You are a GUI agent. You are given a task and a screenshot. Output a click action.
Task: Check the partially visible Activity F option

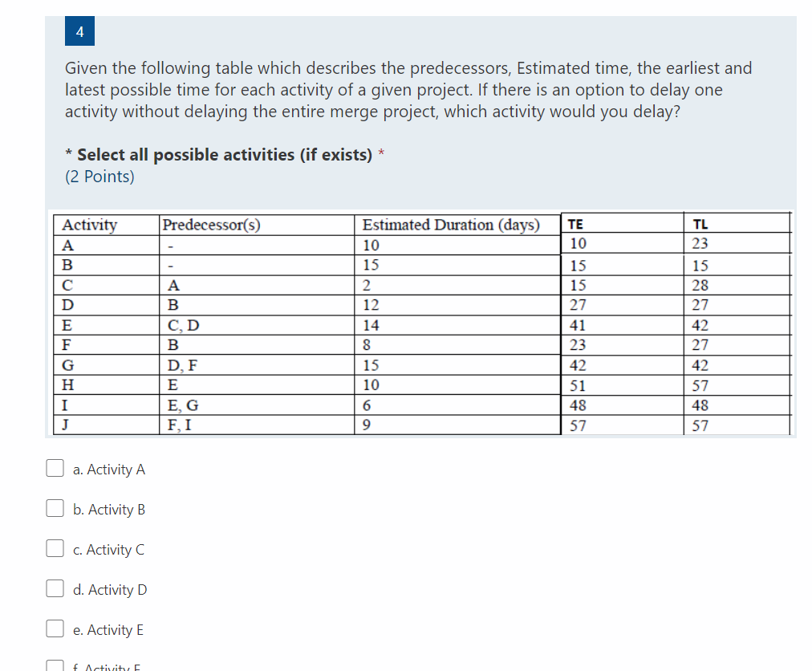tap(55, 665)
